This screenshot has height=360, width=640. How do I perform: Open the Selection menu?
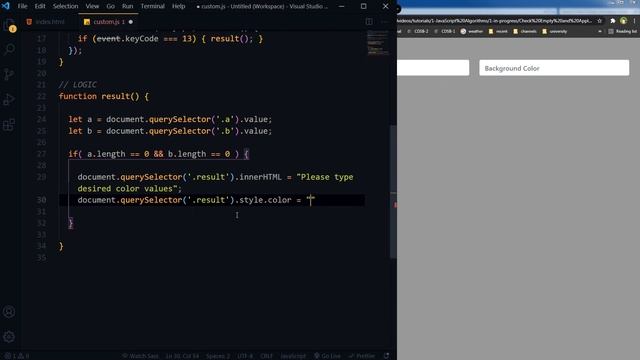65,6
